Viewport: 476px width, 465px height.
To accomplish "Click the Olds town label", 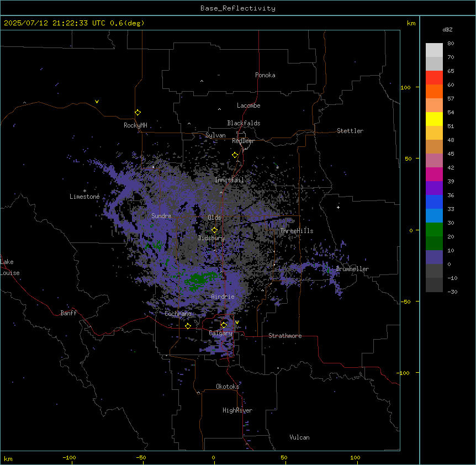I will point(214,218).
